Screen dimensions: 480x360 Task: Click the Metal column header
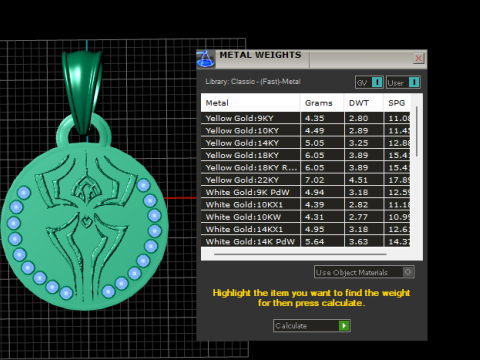[250, 103]
